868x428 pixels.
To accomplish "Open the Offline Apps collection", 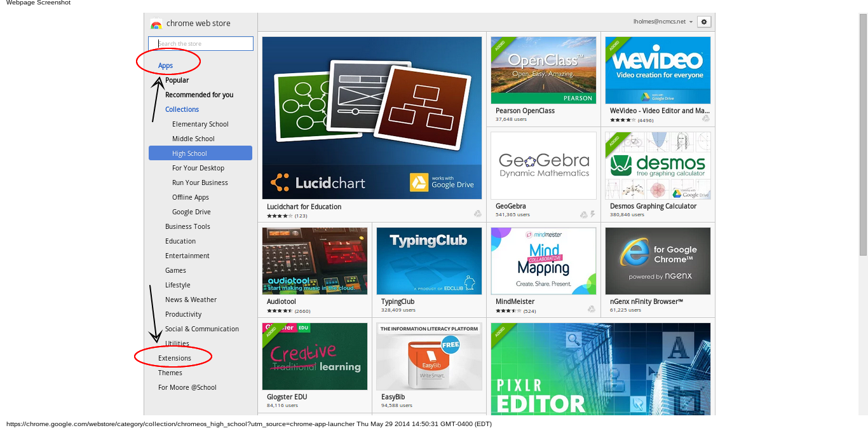I will pyautogui.click(x=191, y=197).
